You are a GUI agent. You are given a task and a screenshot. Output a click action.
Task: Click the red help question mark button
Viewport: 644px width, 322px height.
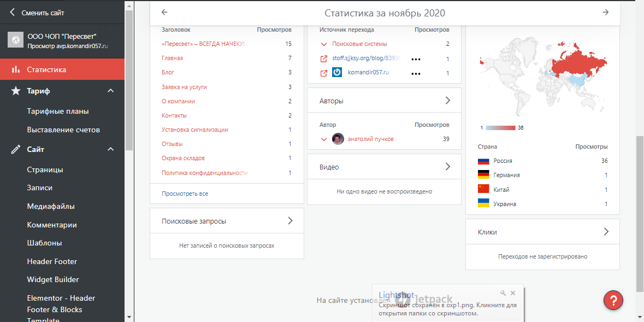point(613,300)
